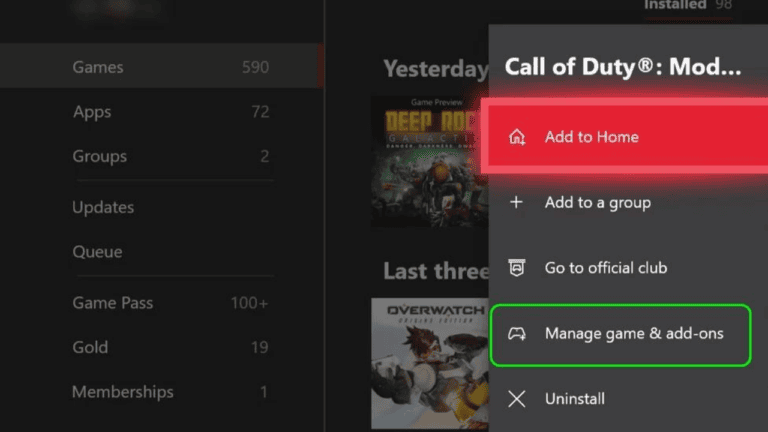
Task: Select the Overwatch Origins Edition tile
Action: click(x=430, y=364)
